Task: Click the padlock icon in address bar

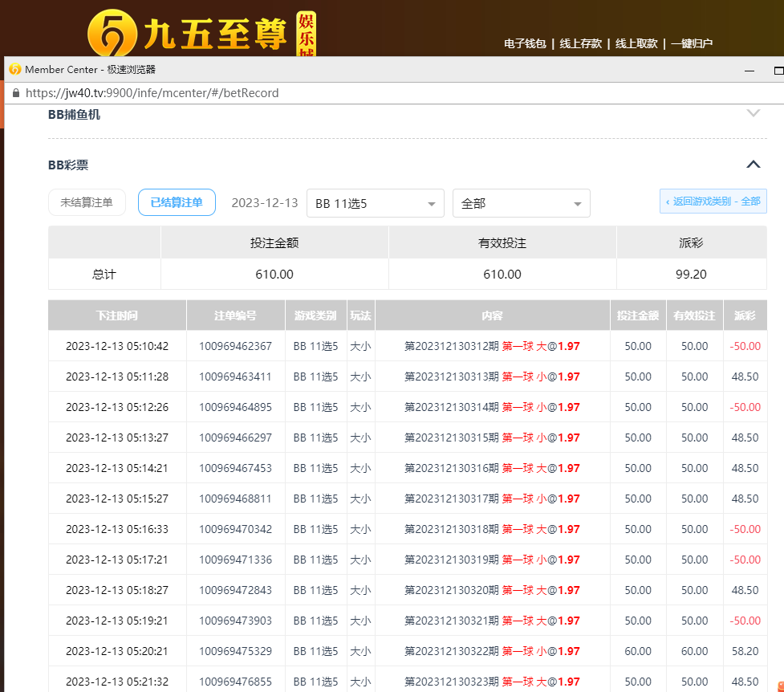Action: [x=15, y=93]
